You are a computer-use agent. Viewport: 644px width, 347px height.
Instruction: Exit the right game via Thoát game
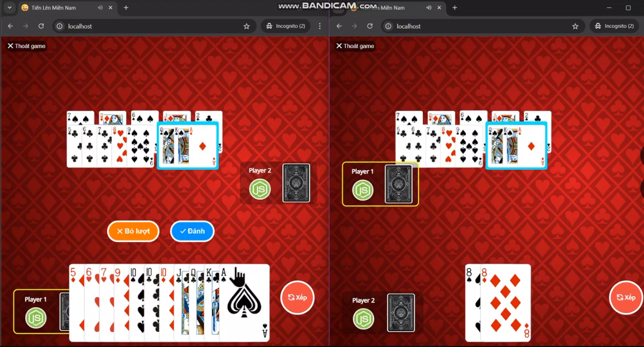click(x=355, y=46)
